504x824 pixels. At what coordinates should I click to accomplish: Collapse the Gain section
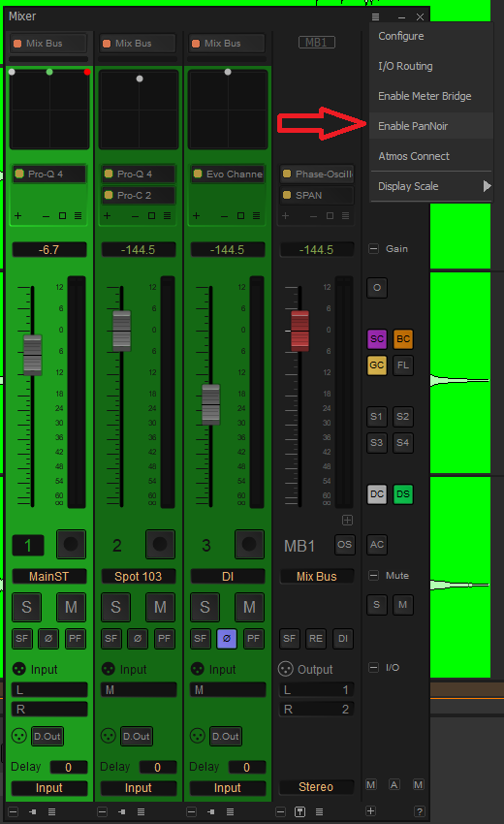[x=373, y=249]
